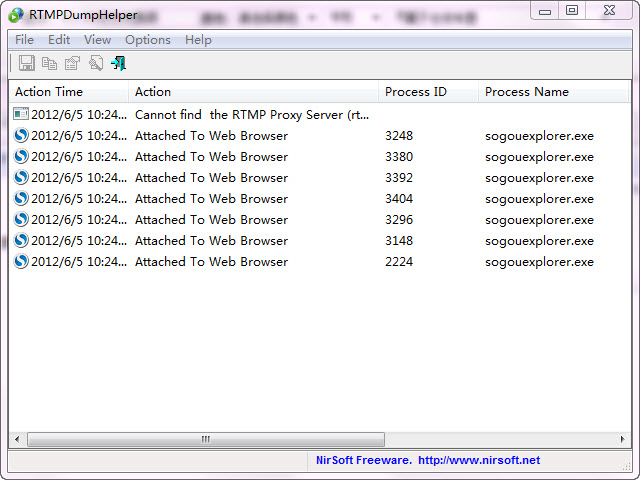Click the Save toolbar icon
This screenshot has width=640, height=480.
(27, 64)
